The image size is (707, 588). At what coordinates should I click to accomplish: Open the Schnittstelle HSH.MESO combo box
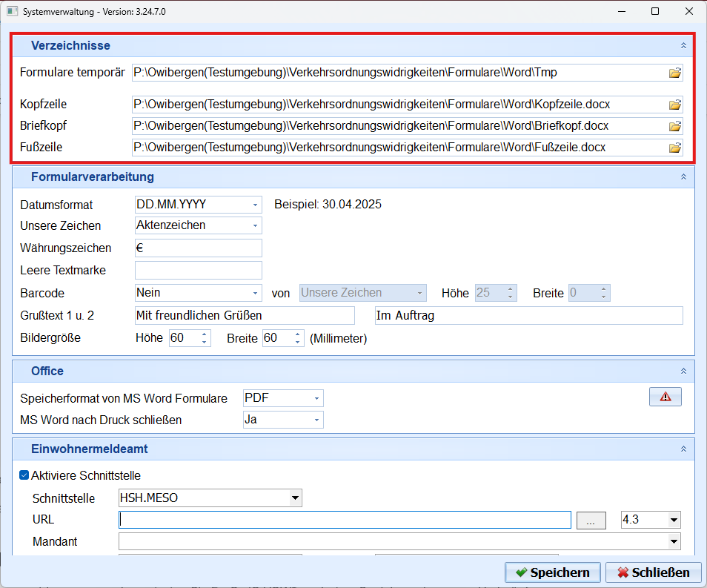[x=295, y=498]
